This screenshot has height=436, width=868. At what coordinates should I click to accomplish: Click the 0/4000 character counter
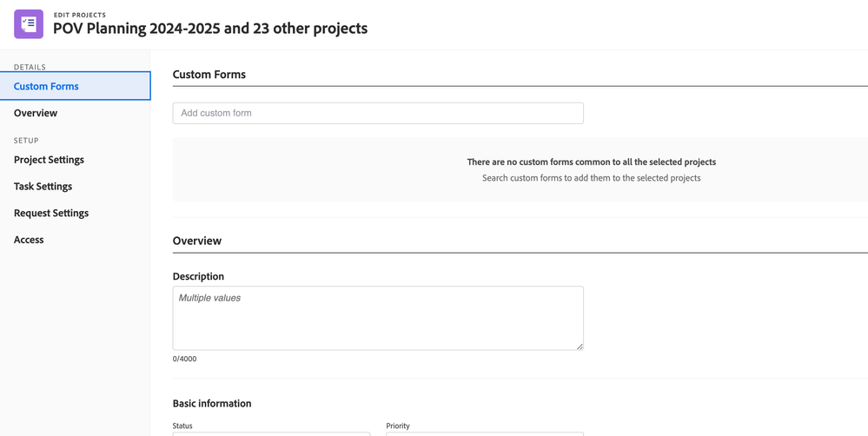[184, 359]
